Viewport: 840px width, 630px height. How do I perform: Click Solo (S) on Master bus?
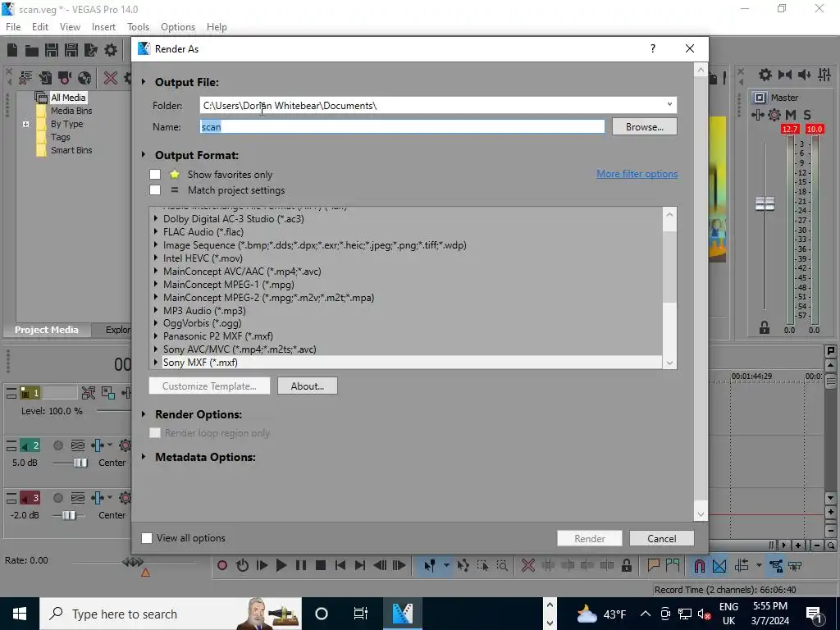[x=807, y=115]
